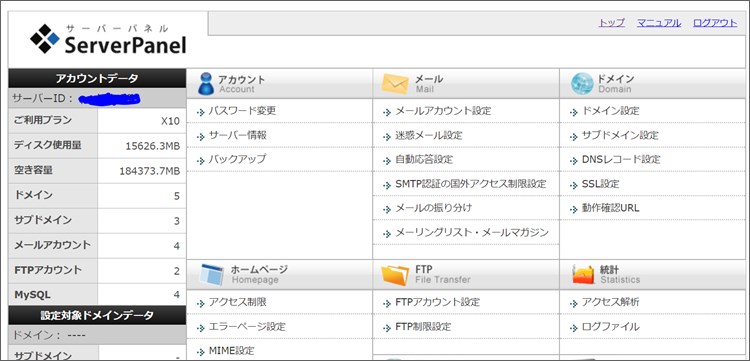Go to アクセス解析 statistics
Image resolution: width=750 pixels, height=361 pixels.
(x=610, y=302)
